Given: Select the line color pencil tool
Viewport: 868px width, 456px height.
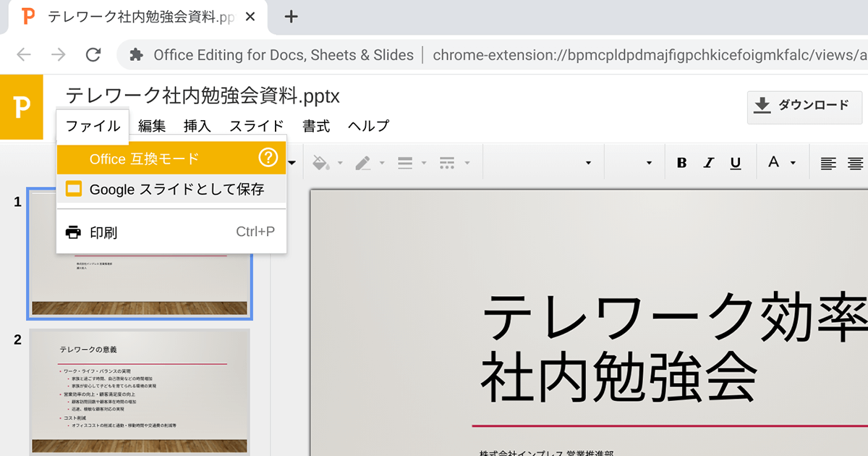Looking at the screenshot, I should click(363, 163).
